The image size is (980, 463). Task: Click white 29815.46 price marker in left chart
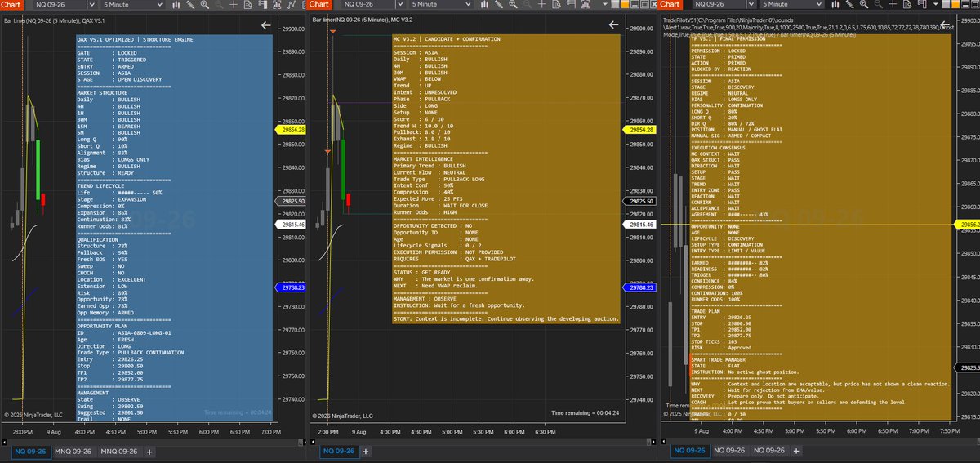click(x=292, y=224)
